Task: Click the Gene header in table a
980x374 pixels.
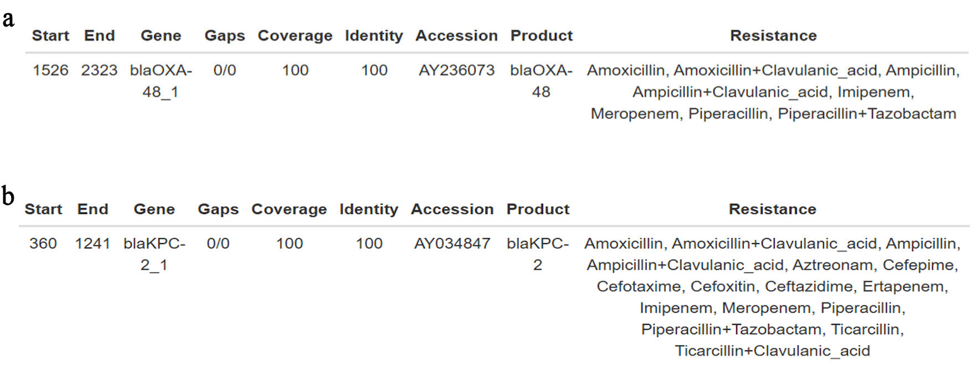Action: click(161, 35)
